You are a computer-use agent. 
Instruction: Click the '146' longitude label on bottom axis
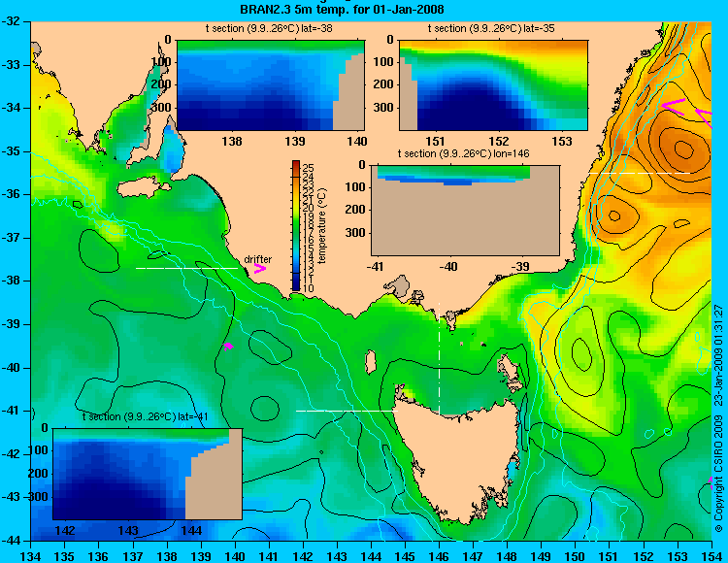point(439,556)
